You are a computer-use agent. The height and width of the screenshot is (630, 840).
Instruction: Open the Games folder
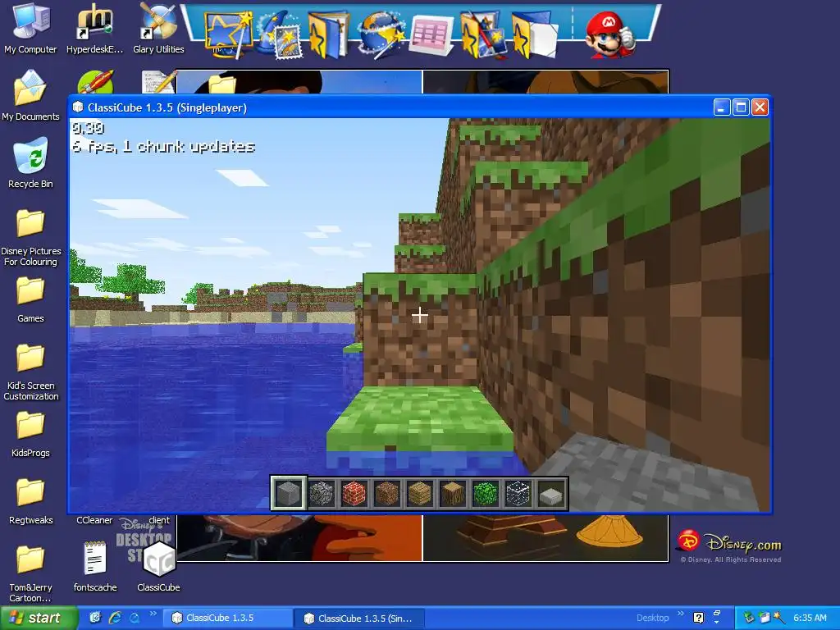click(30, 300)
